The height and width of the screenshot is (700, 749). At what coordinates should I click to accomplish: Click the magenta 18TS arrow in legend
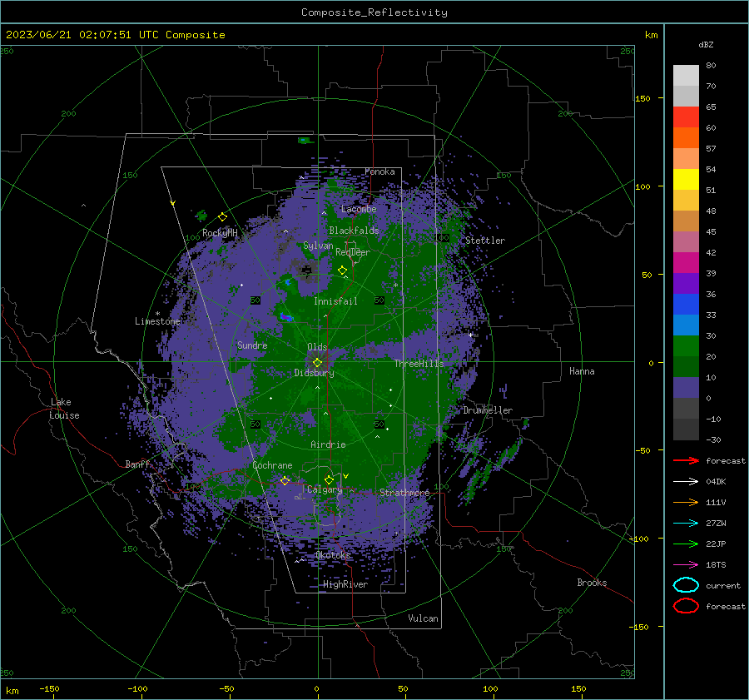point(686,564)
